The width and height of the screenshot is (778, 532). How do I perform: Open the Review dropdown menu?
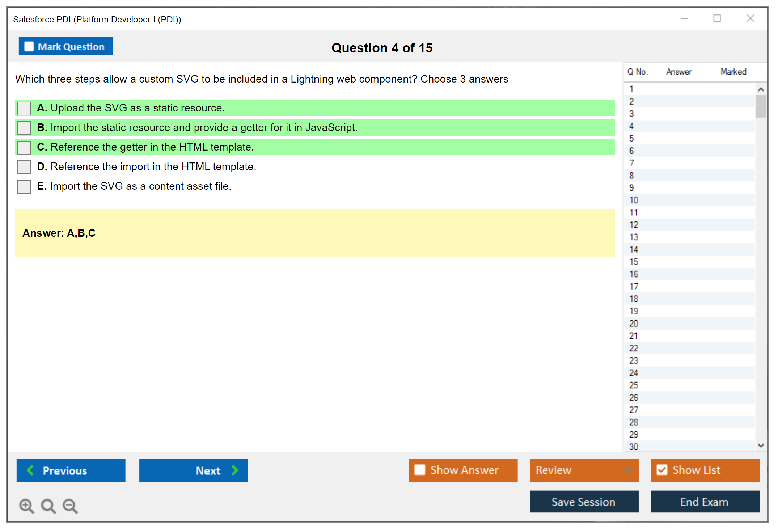click(628, 470)
